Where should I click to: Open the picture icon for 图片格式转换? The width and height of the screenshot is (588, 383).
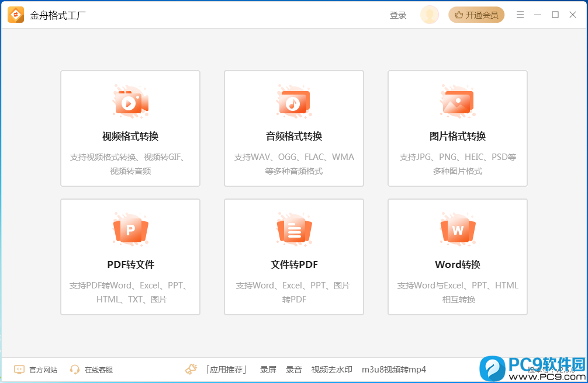point(458,102)
